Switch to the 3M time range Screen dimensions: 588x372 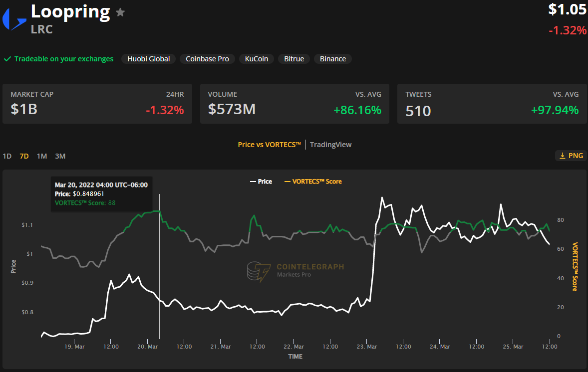60,156
